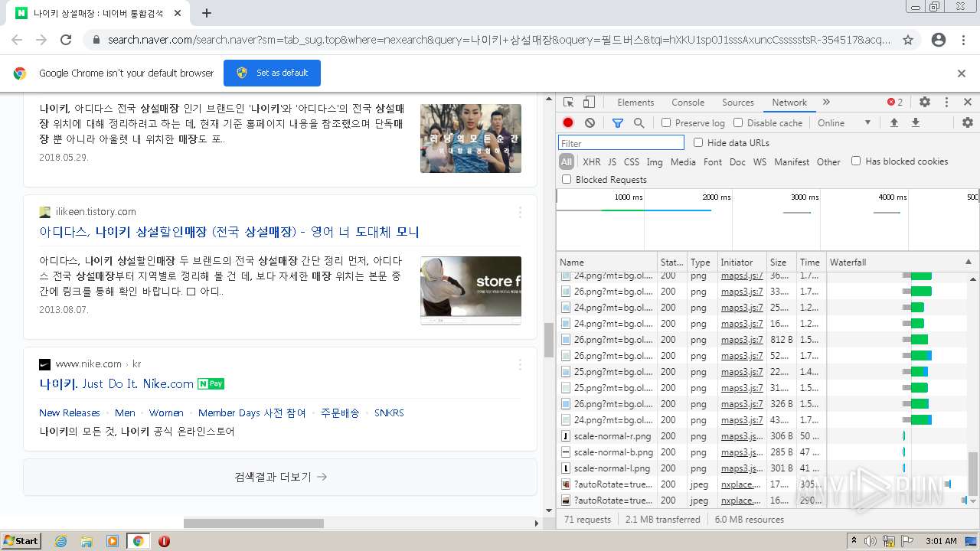Click the Waterfall sort arrow

point(969,262)
